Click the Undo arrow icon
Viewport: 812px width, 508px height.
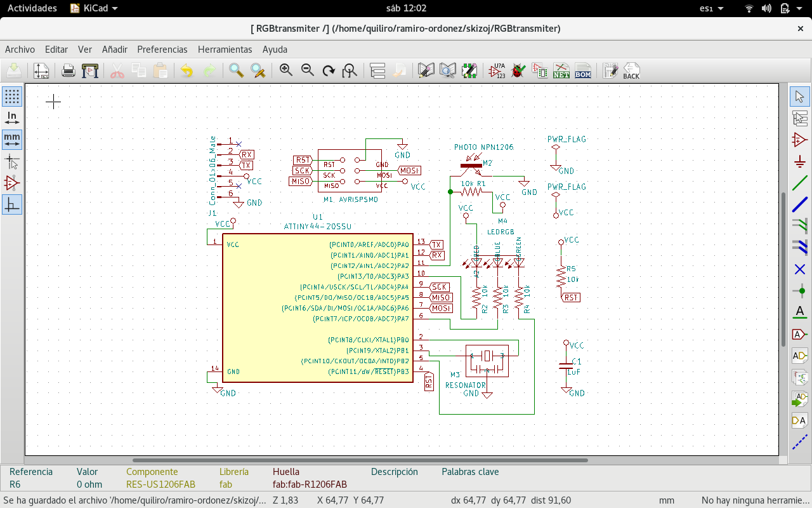click(187, 70)
